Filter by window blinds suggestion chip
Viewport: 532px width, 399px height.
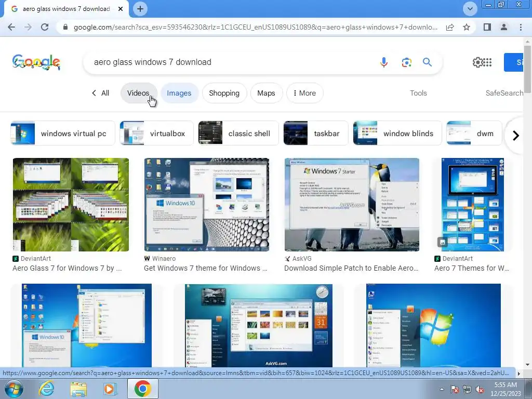click(x=397, y=133)
